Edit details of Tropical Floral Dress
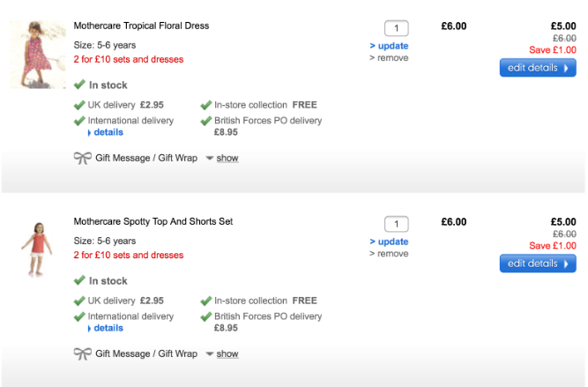Viewport: 588px width, 387px height. point(538,68)
